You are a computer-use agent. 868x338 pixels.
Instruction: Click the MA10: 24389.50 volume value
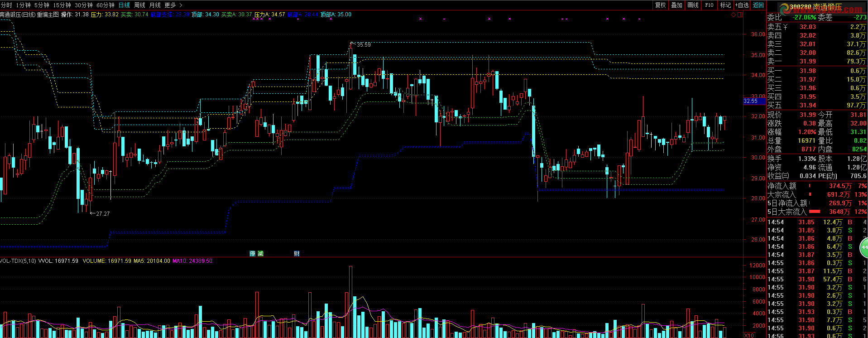coord(192,261)
